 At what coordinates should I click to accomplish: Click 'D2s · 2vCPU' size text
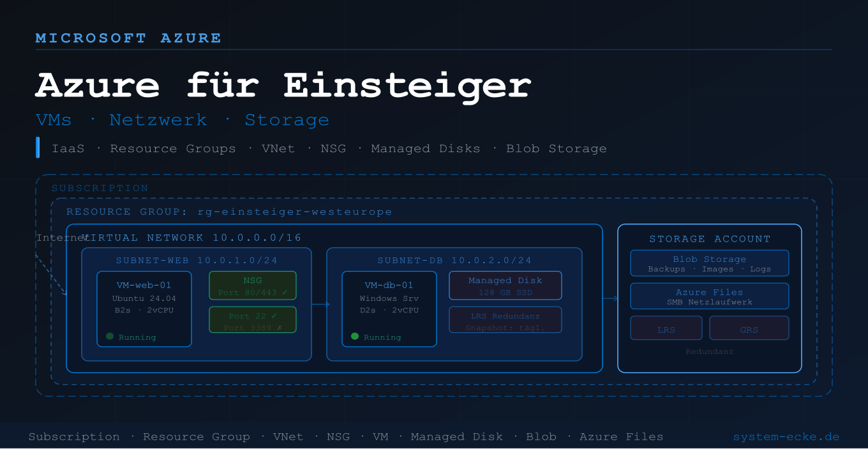[389, 310]
